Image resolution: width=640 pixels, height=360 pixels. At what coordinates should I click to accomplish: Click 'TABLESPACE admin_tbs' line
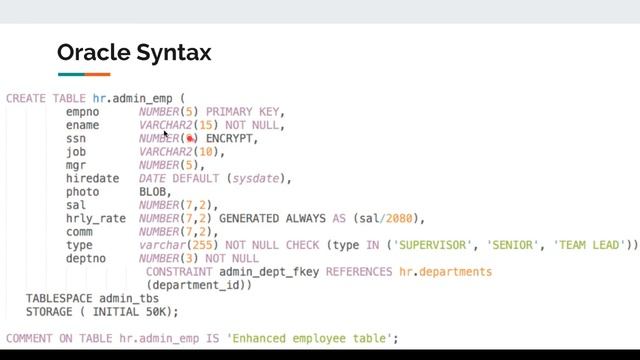pyautogui.click(x=92, y=299)
